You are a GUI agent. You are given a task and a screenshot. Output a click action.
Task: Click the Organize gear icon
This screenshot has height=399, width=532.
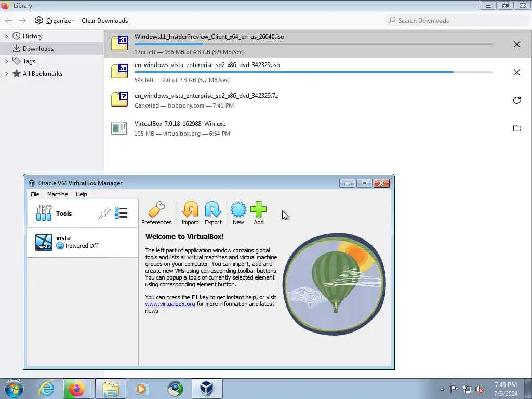(x=39, y=20)
